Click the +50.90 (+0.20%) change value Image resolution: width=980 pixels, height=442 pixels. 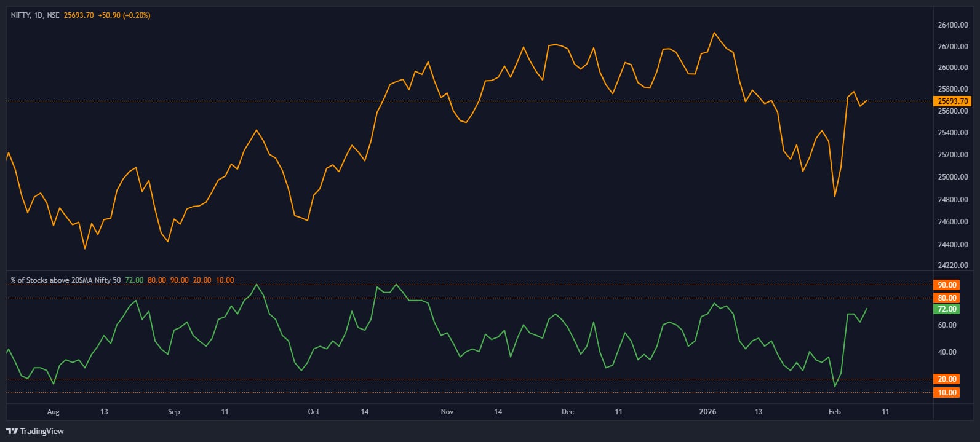124,15
